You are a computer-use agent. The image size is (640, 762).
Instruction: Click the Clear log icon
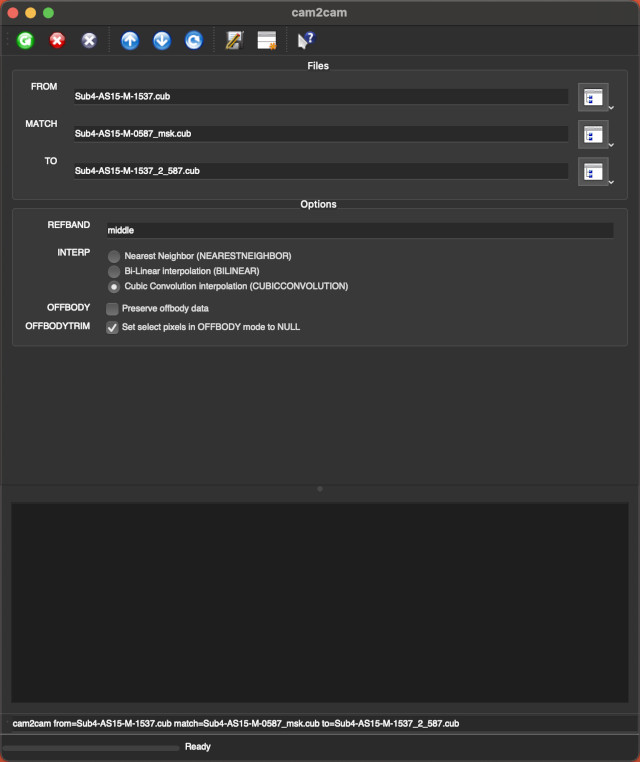(266, 41)
